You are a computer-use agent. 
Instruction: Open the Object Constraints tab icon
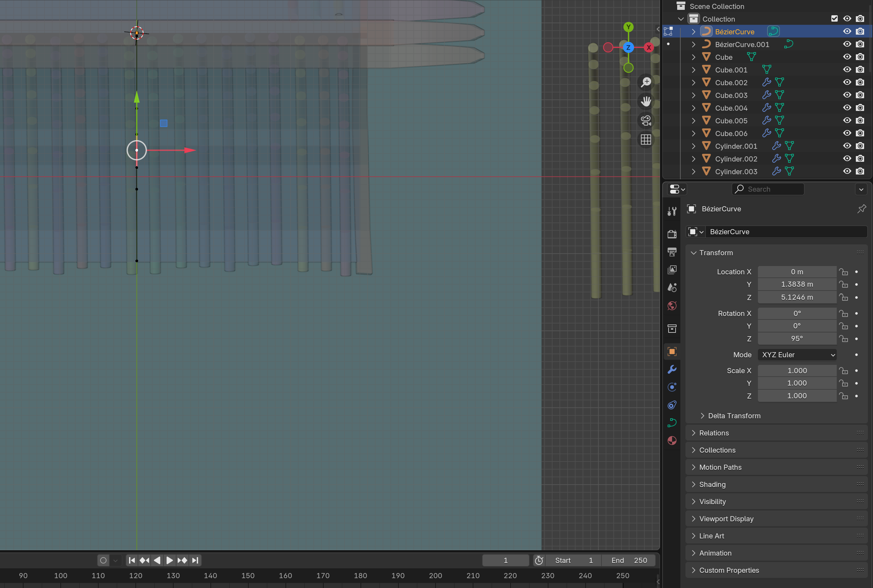pyautogui.click(x=672, y=405)
